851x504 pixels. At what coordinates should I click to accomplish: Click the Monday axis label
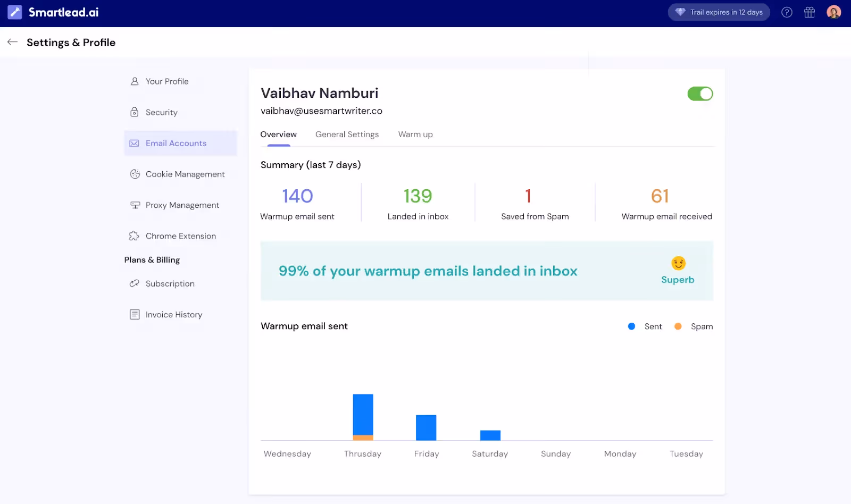620,454
